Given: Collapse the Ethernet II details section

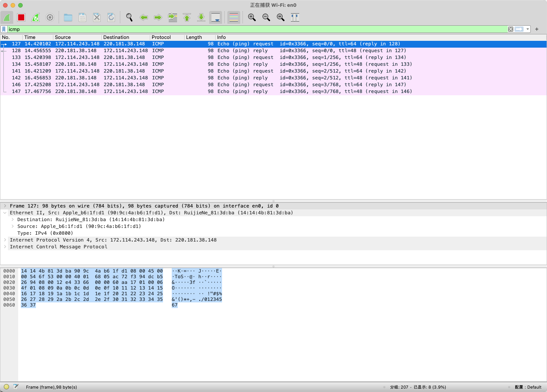Looking at the screenshot, I should (5, 213).
